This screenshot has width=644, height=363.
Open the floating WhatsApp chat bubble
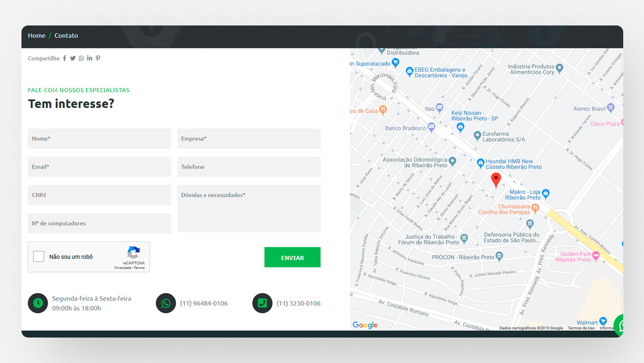[x=619, y=325]
